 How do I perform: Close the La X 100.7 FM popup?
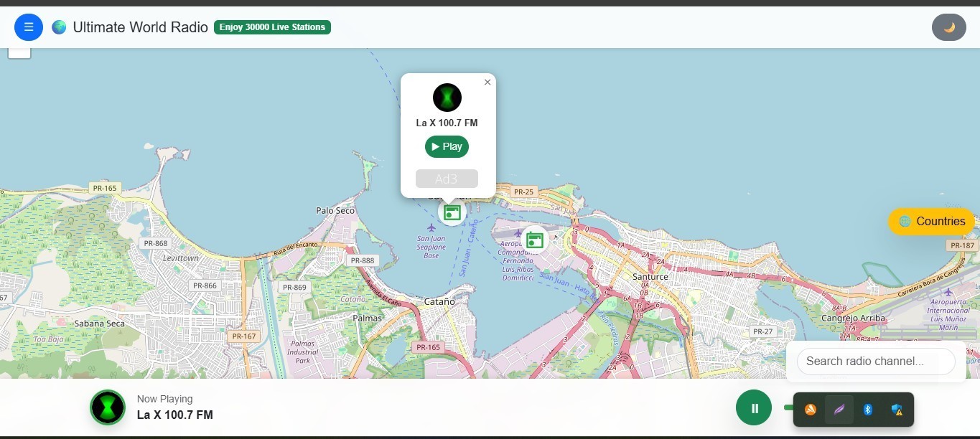(x=487, y=82)
